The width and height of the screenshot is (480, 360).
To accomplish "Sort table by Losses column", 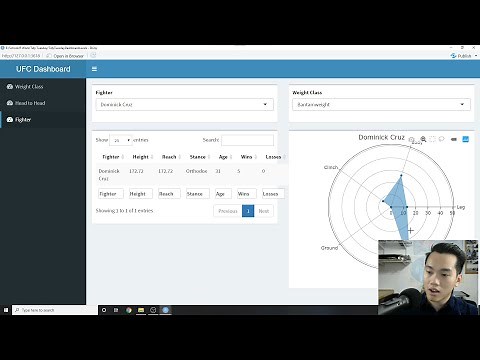I will pyautogui.click(x=275, y=157).
